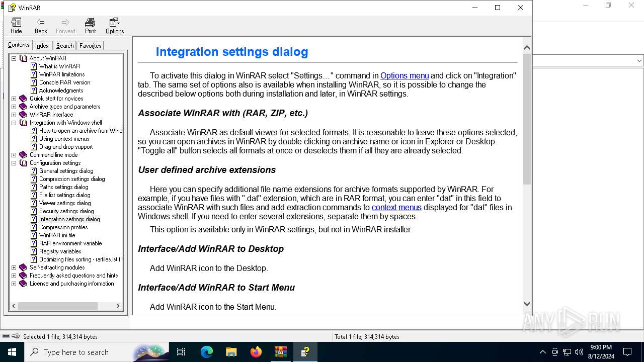Open Drag and drop support topic
This screenshot has height=362, width=644.
pos(66,147)
